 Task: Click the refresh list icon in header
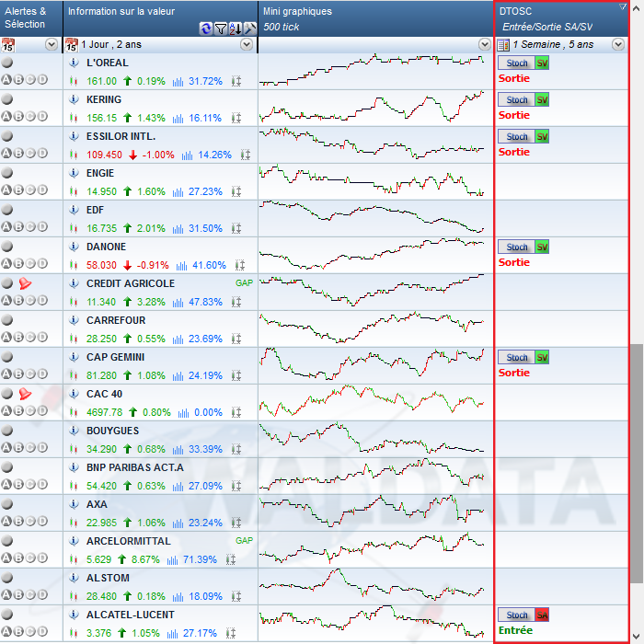206,29
